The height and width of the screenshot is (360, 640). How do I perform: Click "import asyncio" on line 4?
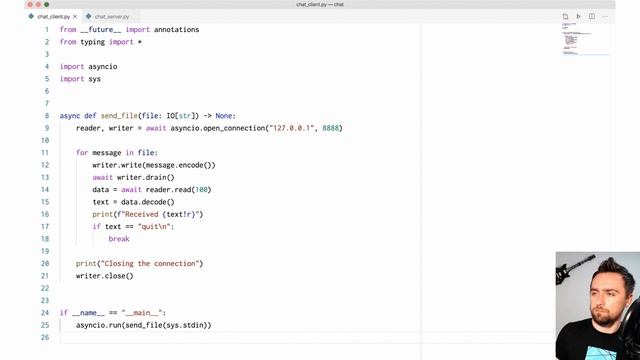pyautogui.click(x=89, y=67)
